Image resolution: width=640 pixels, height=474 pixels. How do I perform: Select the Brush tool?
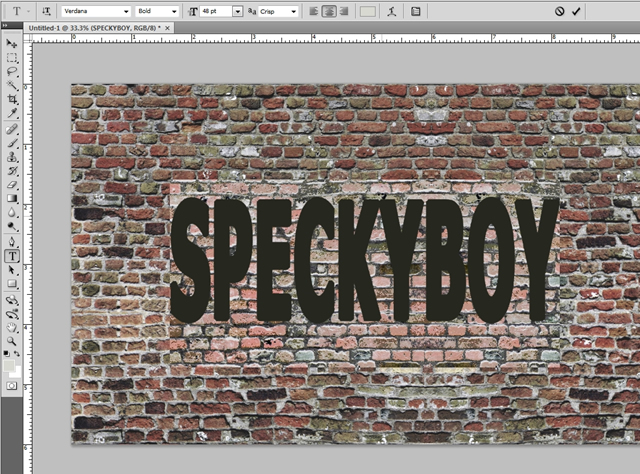pyautogui.click(x=11, y=143)
